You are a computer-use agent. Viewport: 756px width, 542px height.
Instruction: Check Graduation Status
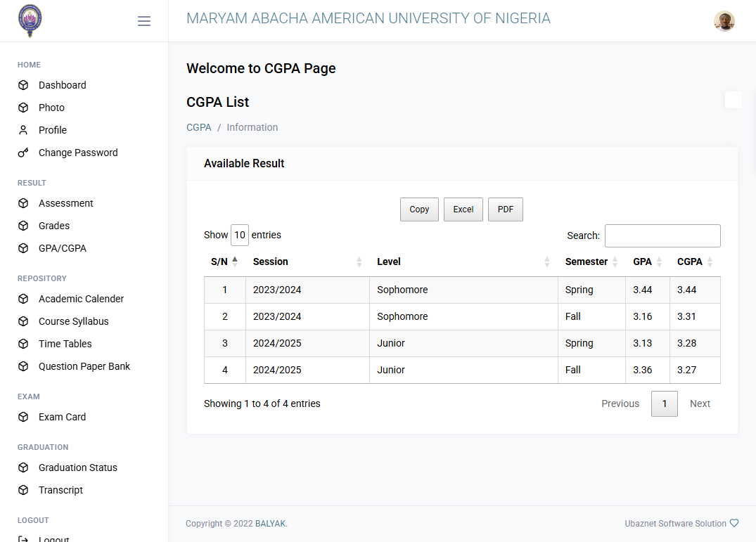click(77, 467)
